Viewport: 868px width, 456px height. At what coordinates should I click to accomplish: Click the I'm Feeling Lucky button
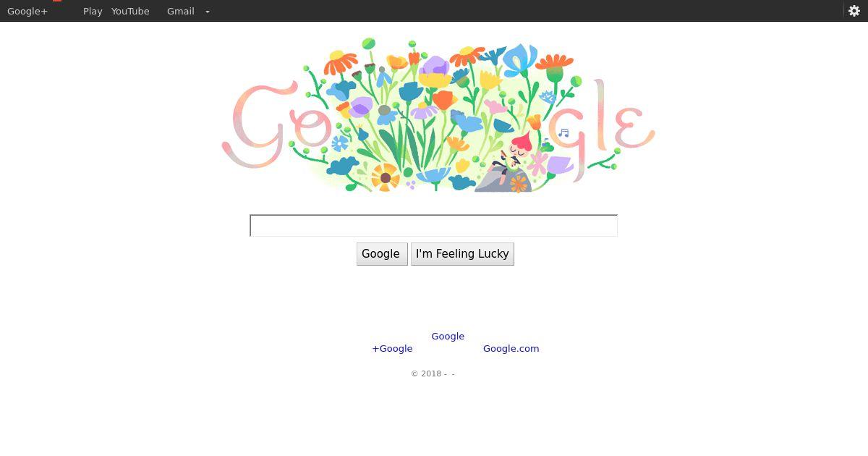[x=462, y=254]
